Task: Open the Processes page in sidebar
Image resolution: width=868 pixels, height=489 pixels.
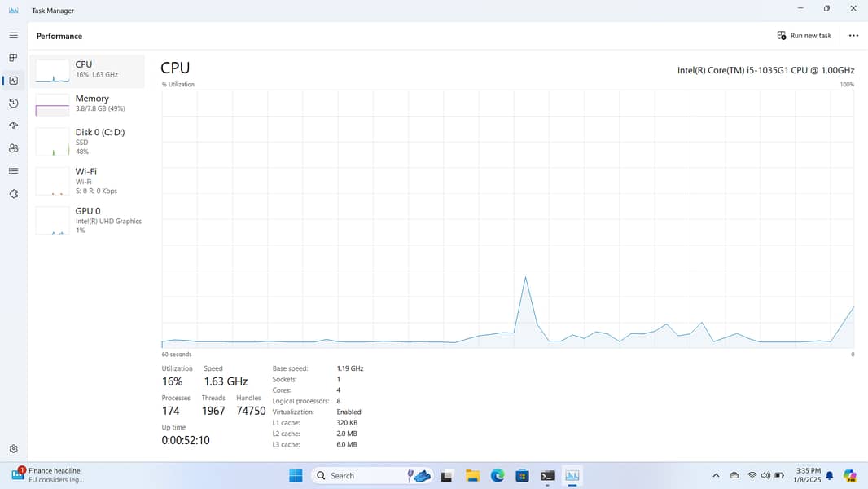Action: pyautogui.click(x=13, y=58)
